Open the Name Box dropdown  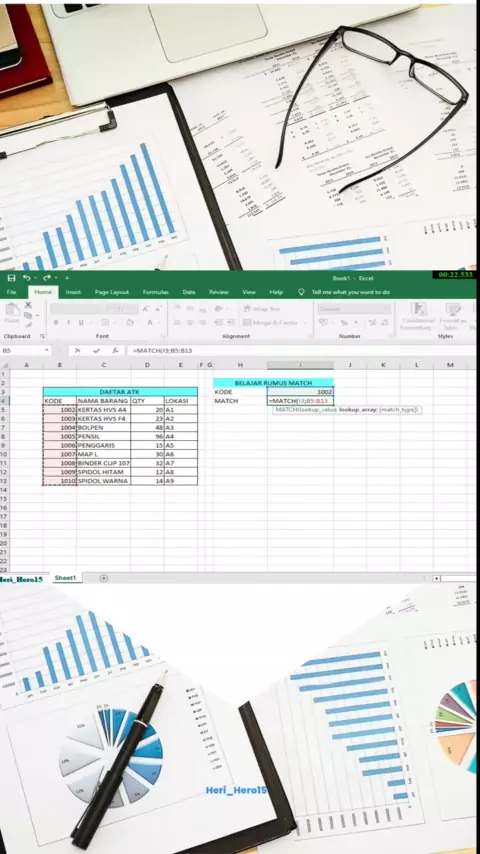[x=47, y=351]
